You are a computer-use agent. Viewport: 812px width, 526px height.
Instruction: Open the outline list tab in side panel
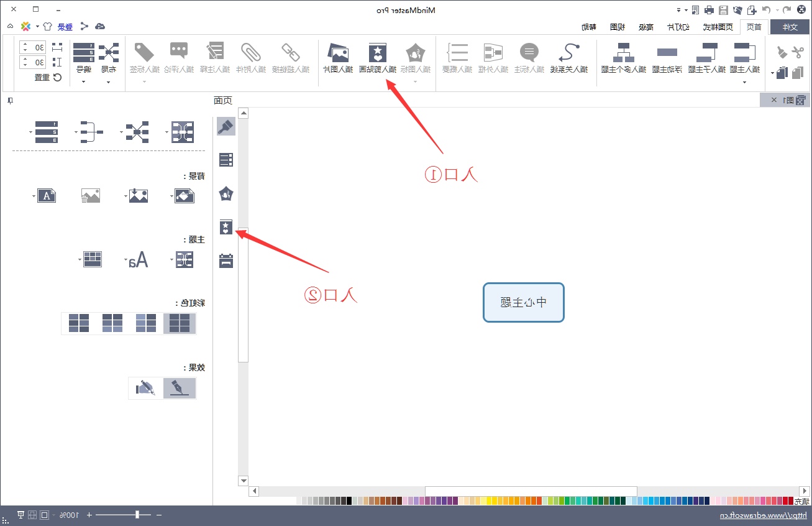point(226,160)
